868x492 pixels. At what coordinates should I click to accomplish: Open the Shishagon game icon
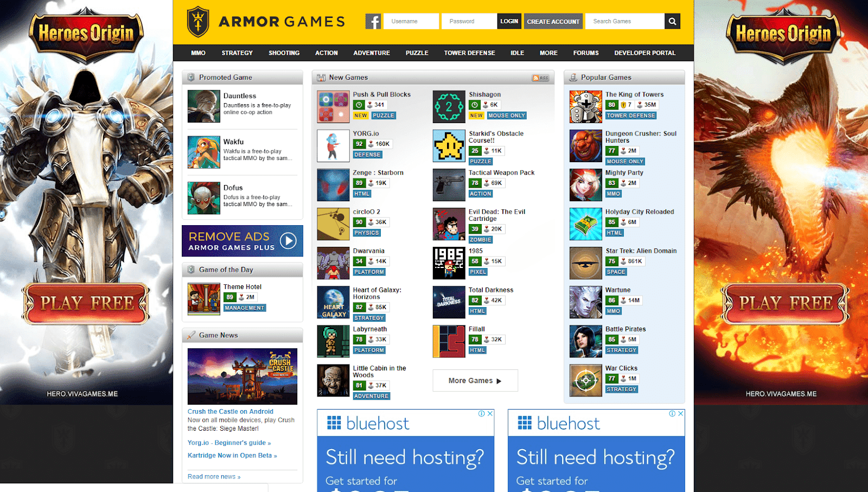(449, 107)
